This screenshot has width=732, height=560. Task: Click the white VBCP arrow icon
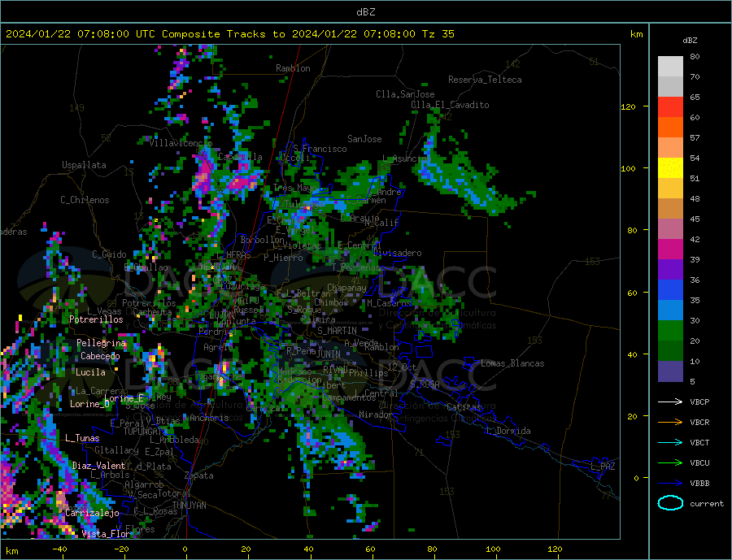(x=670, y=402)
